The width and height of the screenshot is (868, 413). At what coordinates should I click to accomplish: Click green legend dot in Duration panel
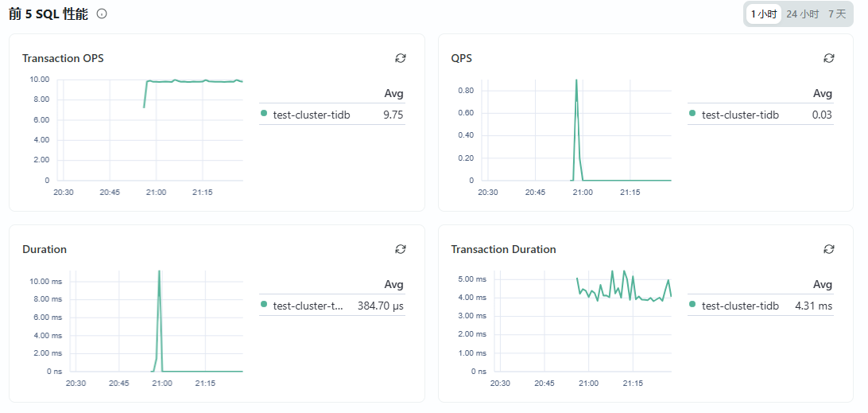pyautogui.click(x=264, y=305)
